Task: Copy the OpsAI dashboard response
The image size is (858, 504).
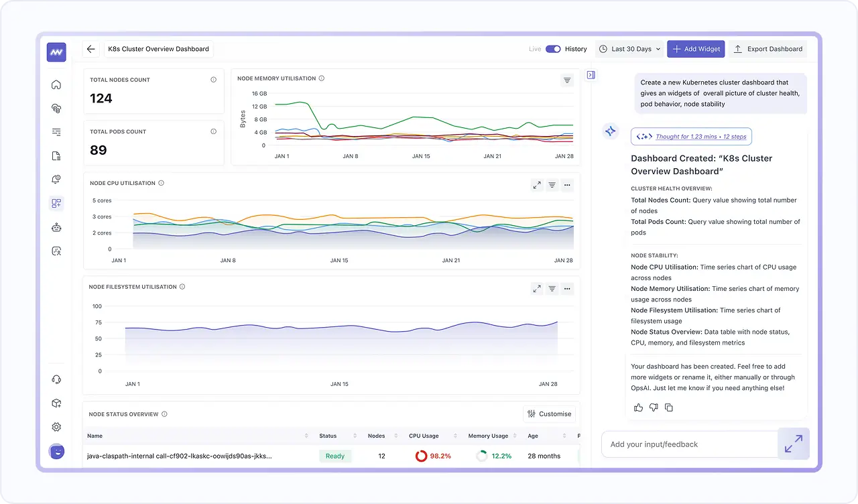Action: click(668, 407)
